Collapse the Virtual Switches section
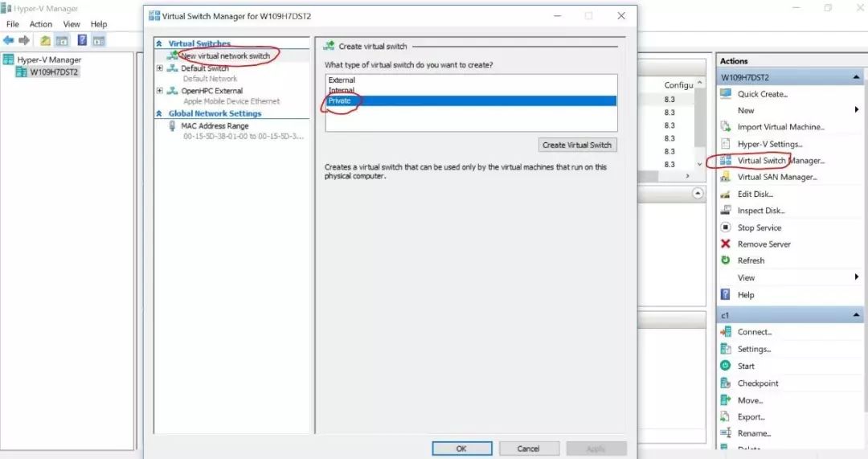This screenshot has height=459, width=868. pos(159,43)
